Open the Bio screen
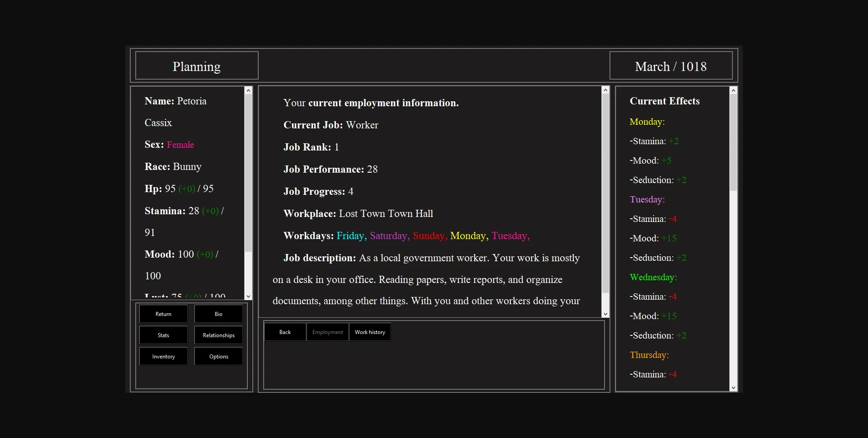Image resolution: width=868 pixels, height=438 pixels. (218, 313)
